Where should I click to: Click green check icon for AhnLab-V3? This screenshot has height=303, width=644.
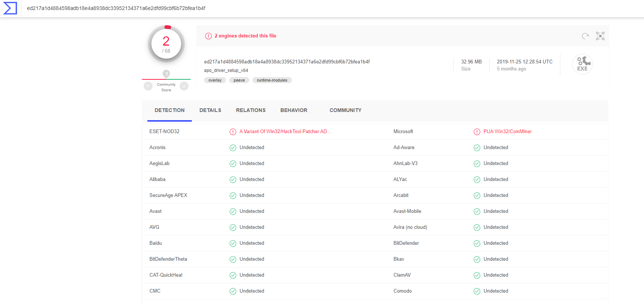tap(477, 164)
